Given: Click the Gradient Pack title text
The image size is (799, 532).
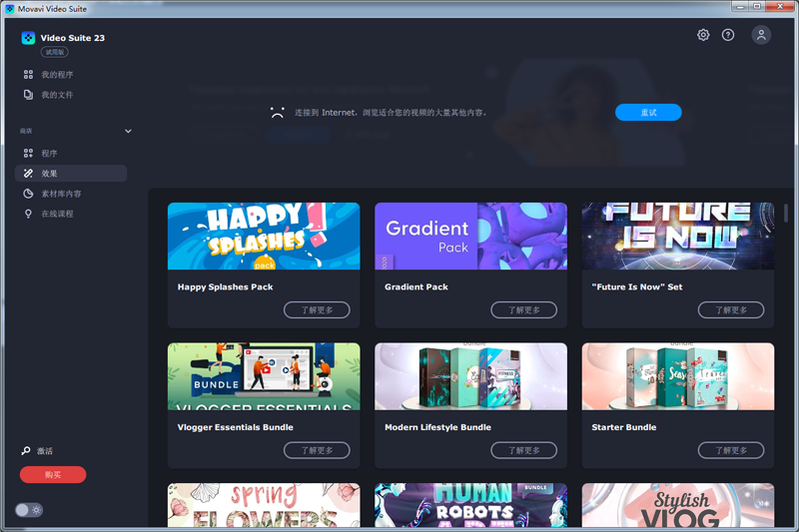Looking at the screenshot, I should coord(416,286).
